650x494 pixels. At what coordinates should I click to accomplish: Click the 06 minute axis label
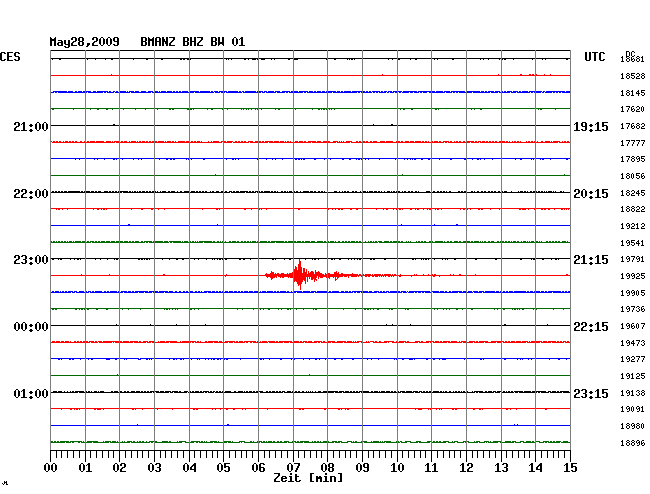(259, 468)
